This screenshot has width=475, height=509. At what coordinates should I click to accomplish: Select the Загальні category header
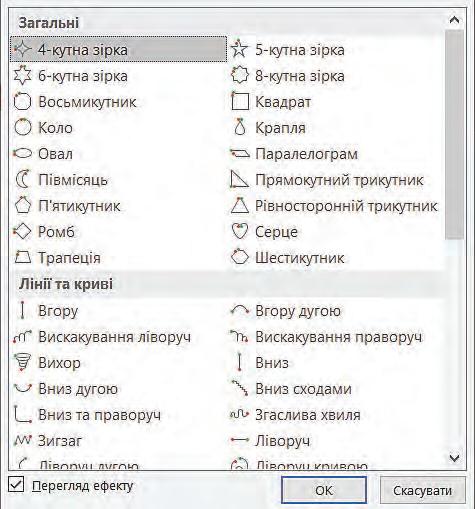[x=49, y=23]
